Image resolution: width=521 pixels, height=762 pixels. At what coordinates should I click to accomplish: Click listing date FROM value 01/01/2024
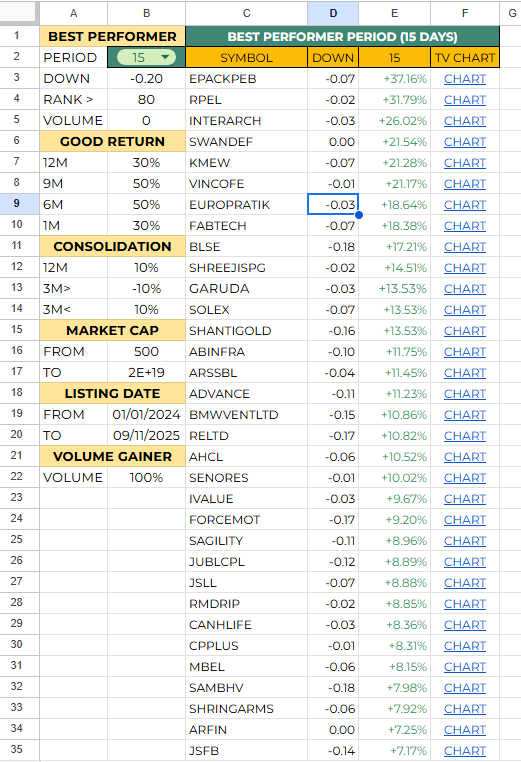[146, 415]
